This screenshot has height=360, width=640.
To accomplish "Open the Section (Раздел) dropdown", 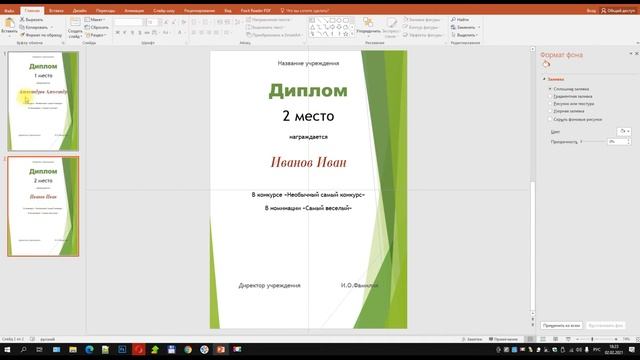I will click(96, 35).
